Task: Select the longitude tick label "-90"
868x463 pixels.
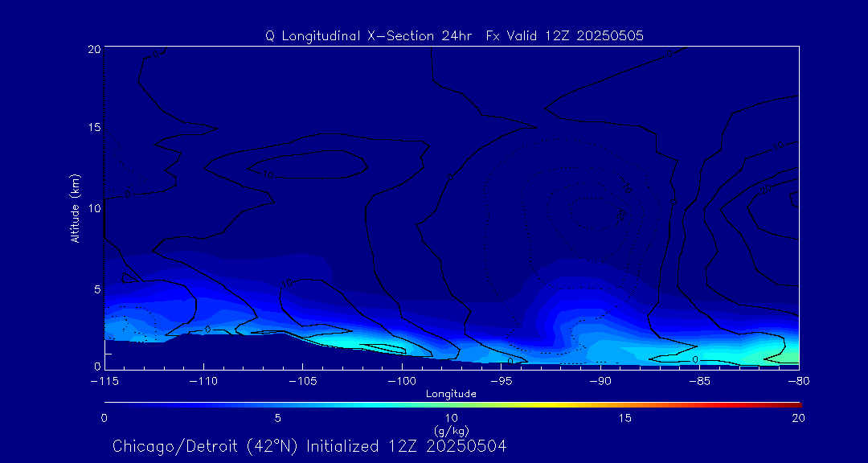Action: tap(600, 382)
